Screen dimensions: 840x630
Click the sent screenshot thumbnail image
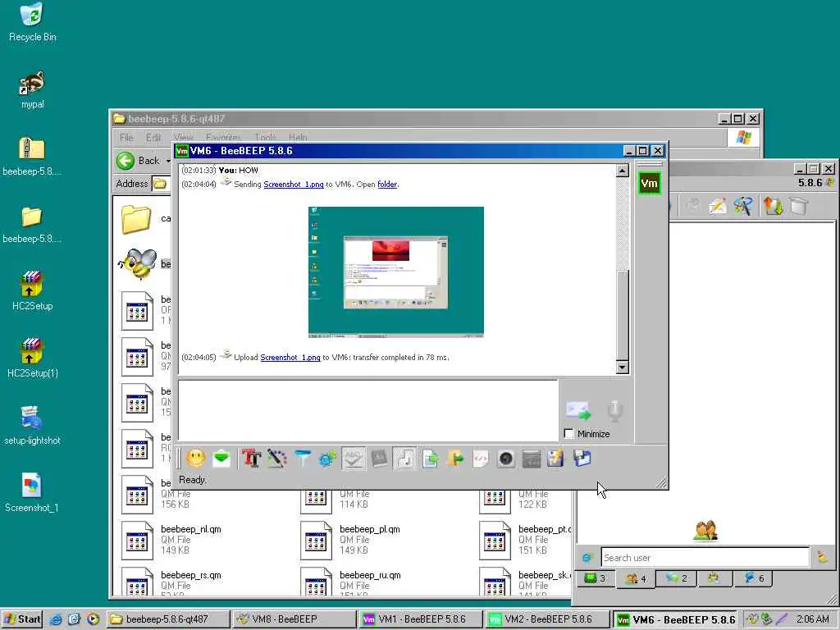[x=396, y=272]
